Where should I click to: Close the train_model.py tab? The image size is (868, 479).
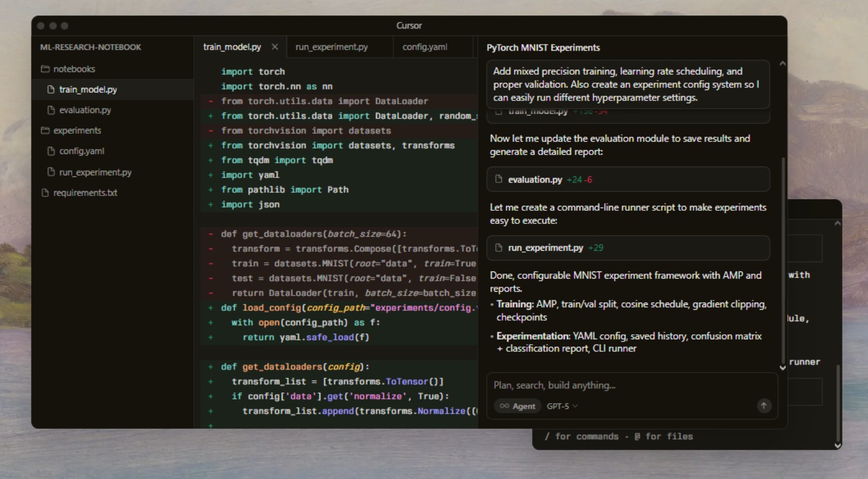point(275,47)
